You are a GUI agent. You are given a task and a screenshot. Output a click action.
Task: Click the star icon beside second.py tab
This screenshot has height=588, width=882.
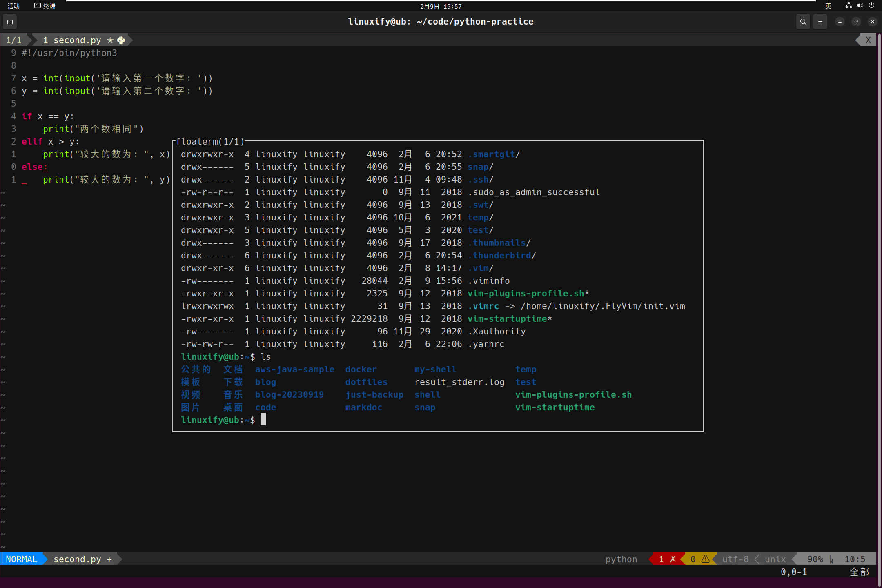pos(110,40)
